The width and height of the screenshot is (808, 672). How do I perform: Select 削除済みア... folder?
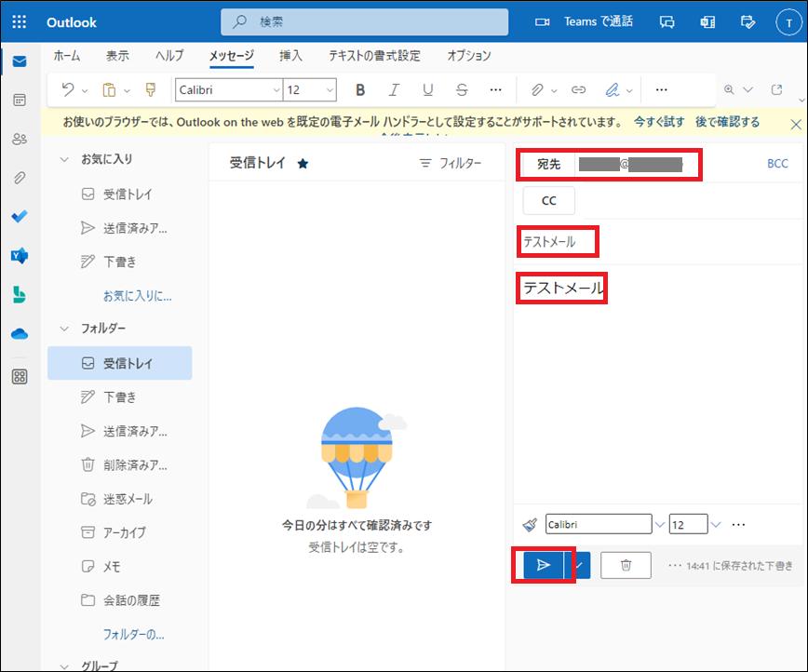point(119,465)
